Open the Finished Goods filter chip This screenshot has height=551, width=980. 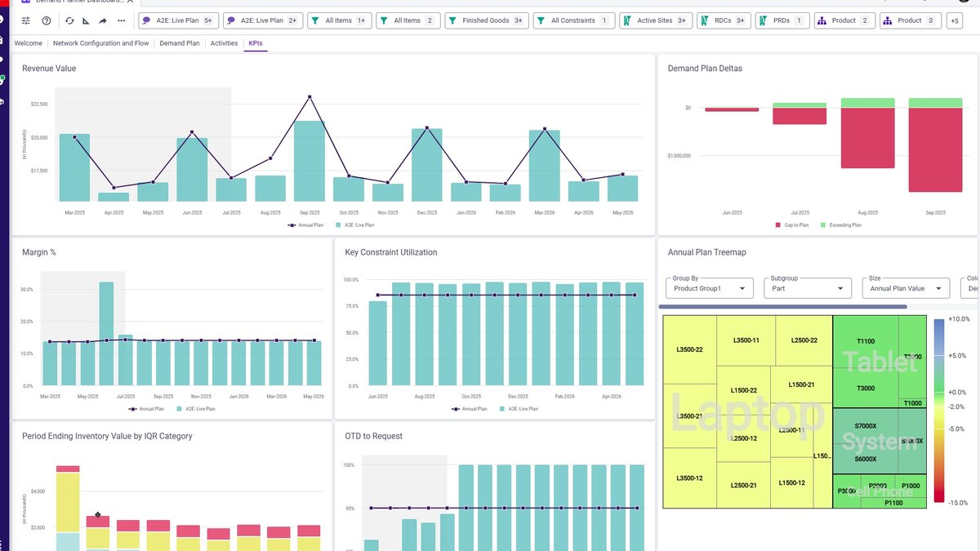[487, 20]
